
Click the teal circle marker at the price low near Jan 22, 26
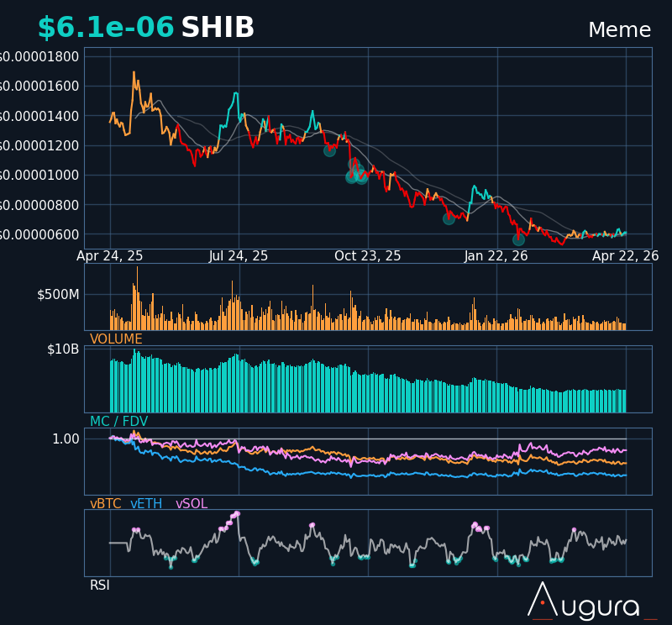[x=518, y=239]
